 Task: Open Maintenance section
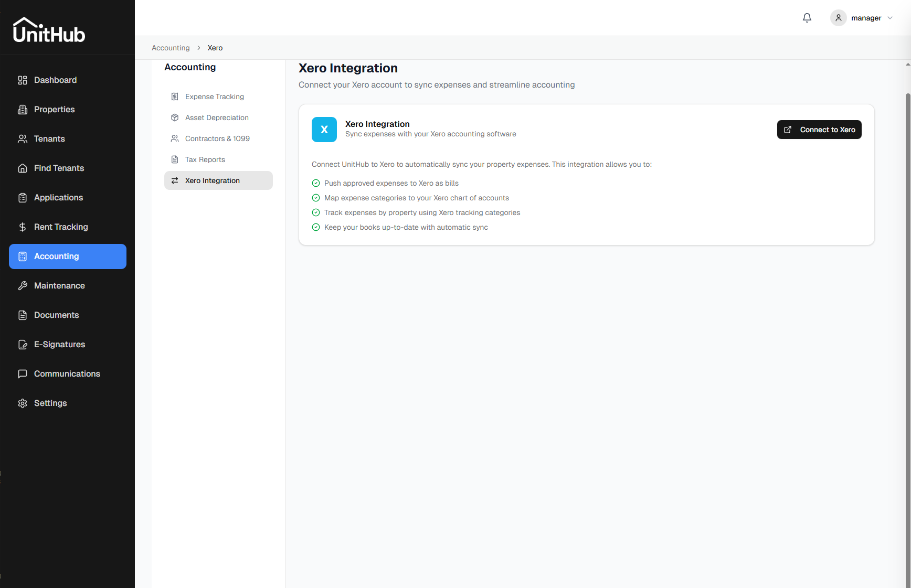pyautogui.click(x=68, y=286)
